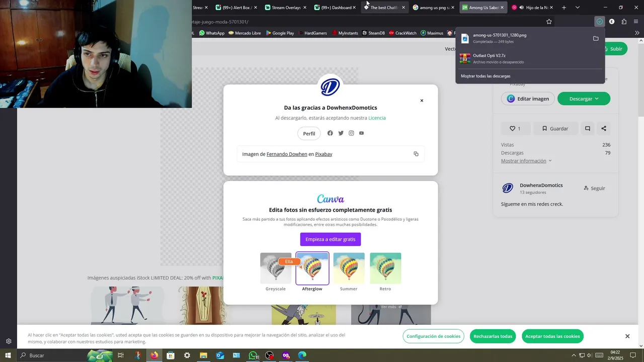The image size is (644, 362).
Task: Open the SteamDB bookmark
Action: point(373,33)
